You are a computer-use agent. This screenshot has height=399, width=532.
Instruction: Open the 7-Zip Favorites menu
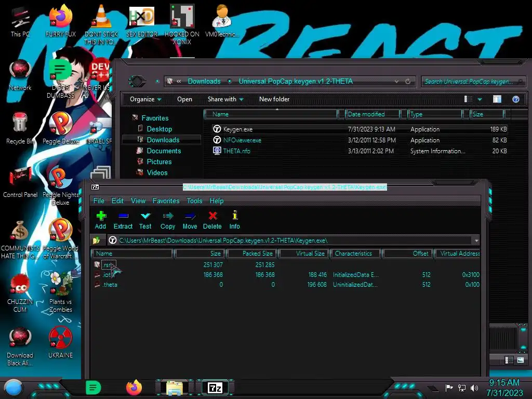(166, 201)
